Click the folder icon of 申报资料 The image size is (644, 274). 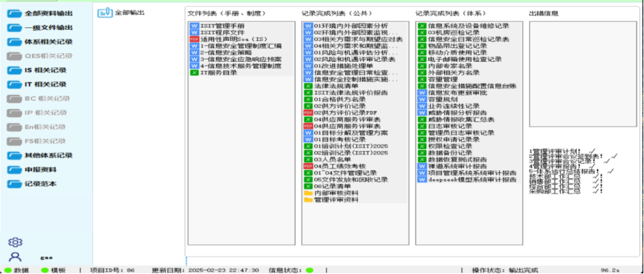coord(15,170)
